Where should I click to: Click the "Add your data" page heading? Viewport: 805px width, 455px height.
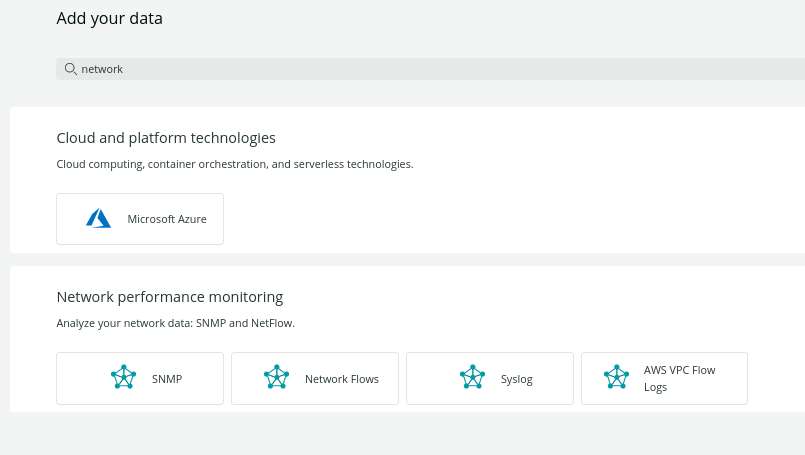109,18
